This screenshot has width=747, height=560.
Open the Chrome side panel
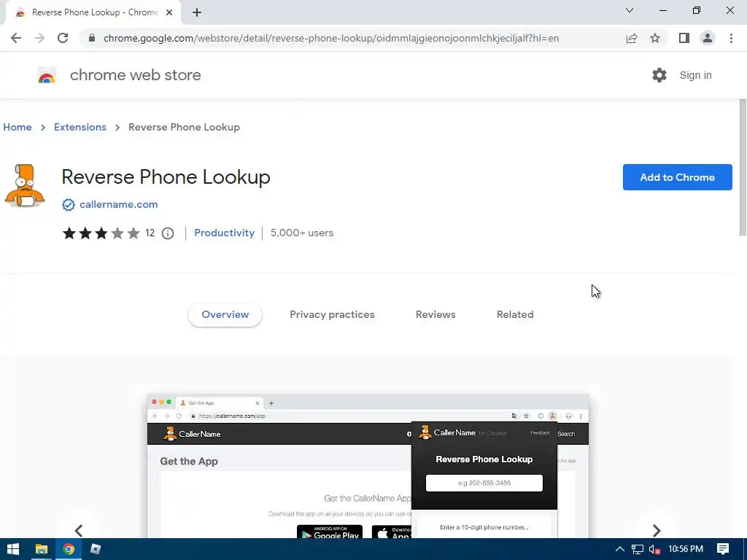684,38
